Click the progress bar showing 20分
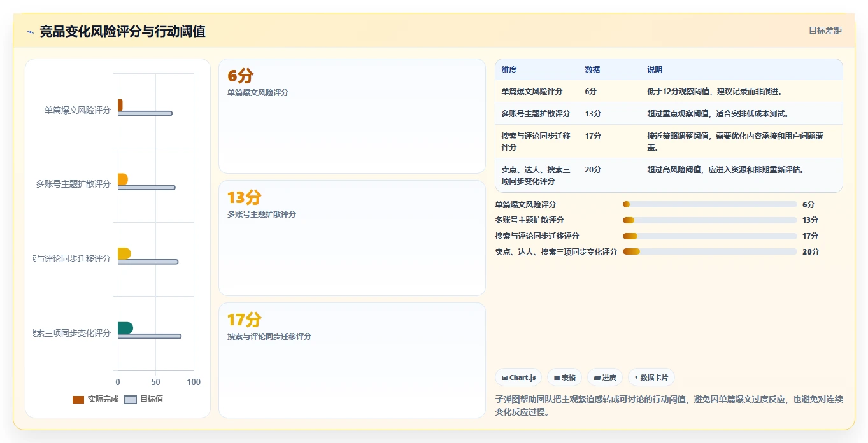Viewport: 868px width, 443px height. (709, 251)
